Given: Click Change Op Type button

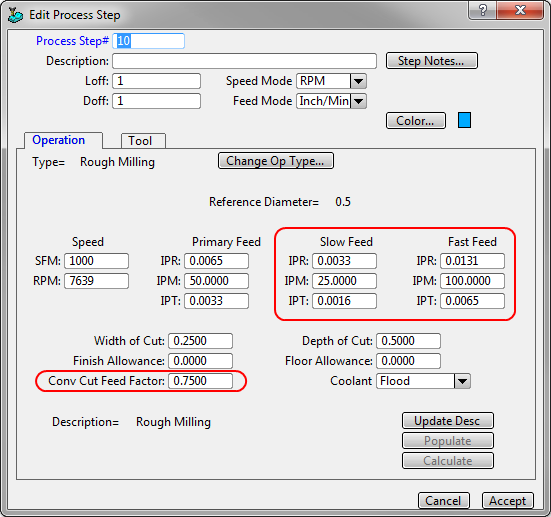Looking at the screenshot, I should pos(276,161).
